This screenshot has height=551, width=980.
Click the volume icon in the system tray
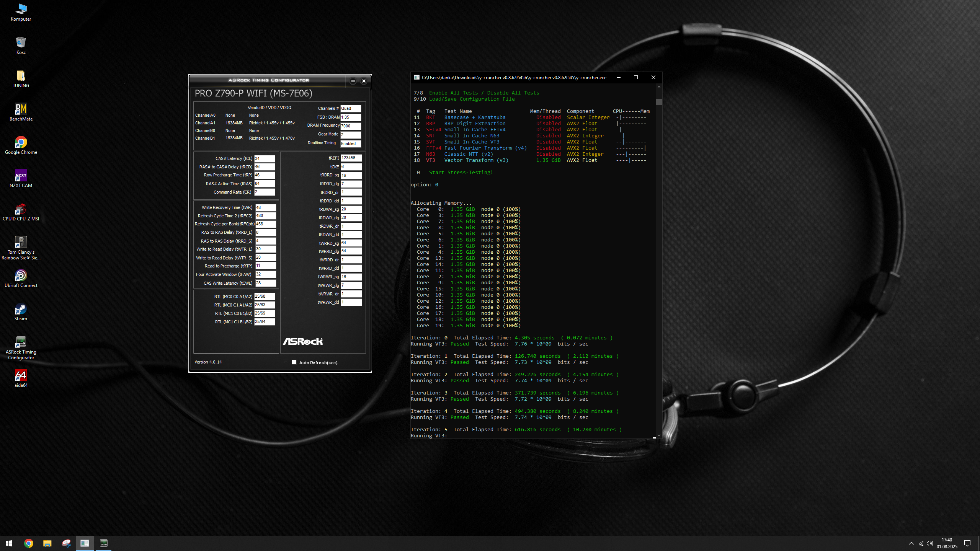(x=929, y=543)
